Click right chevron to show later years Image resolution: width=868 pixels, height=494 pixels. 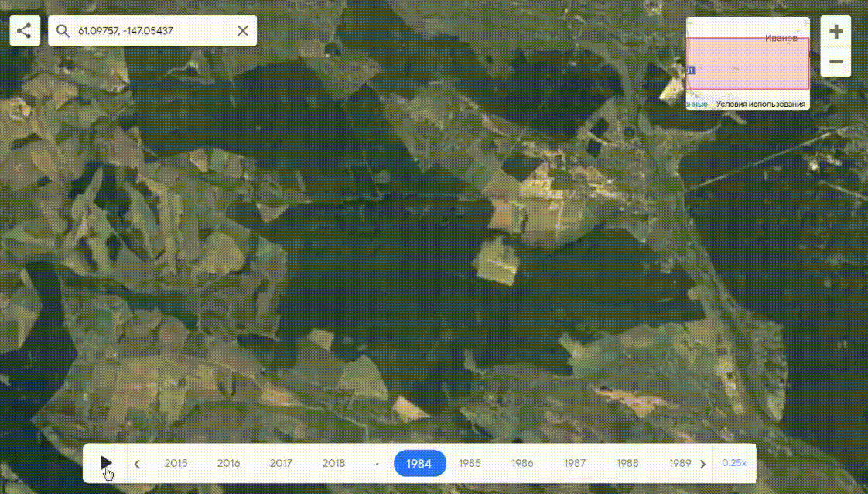pyautogui.click(x=702, y=463)
